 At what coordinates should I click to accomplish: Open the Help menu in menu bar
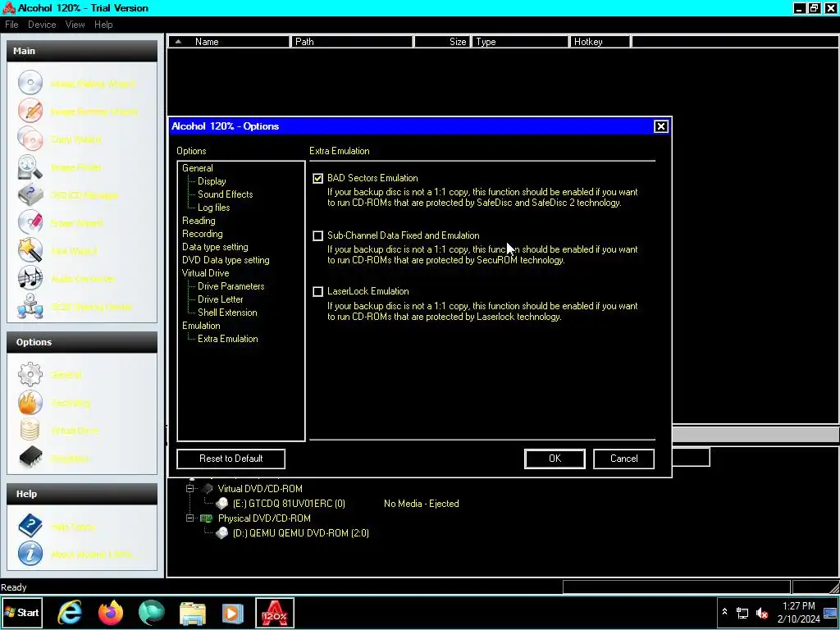click(103, 25)
